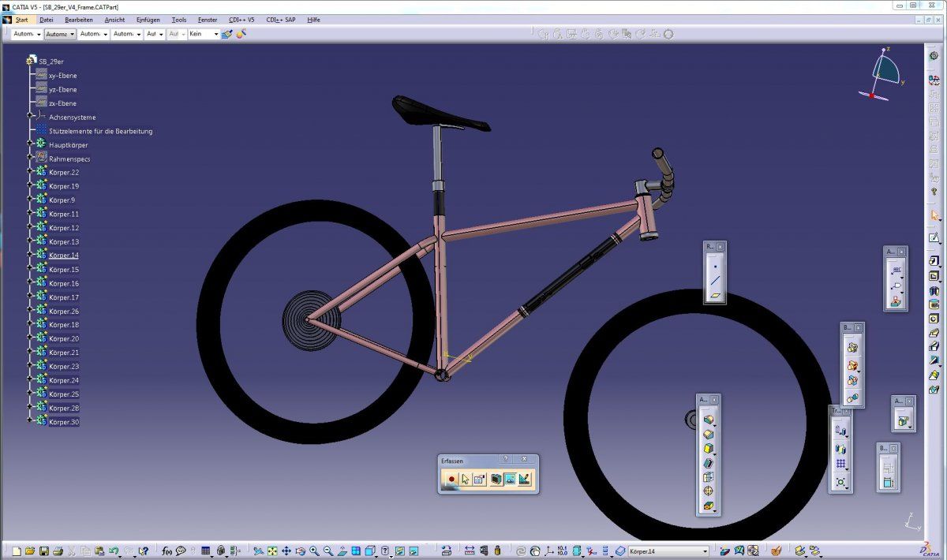Open the Einfügen menu
Screen dimensions: 947x560
point(147,20)
